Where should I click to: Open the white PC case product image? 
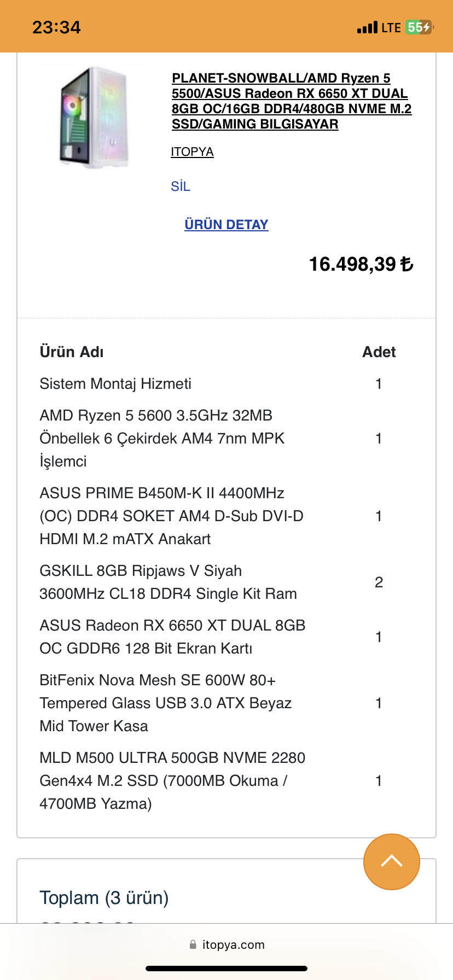[94, 118]
